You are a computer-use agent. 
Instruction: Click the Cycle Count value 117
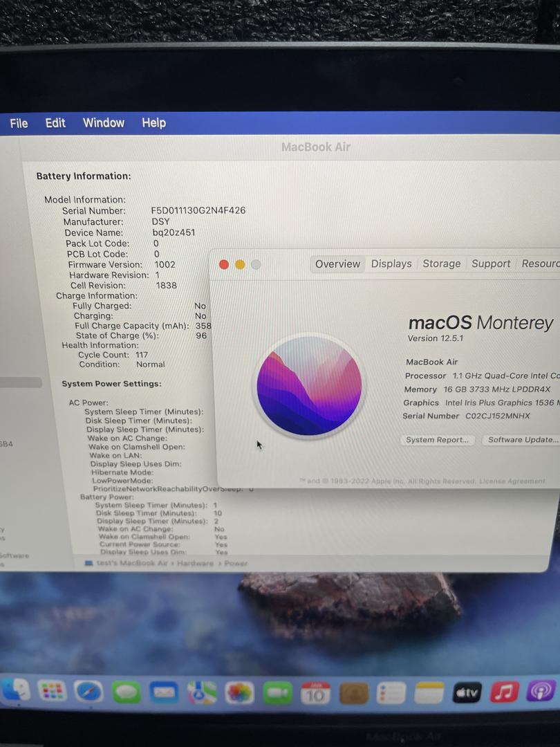coord(142,355)
